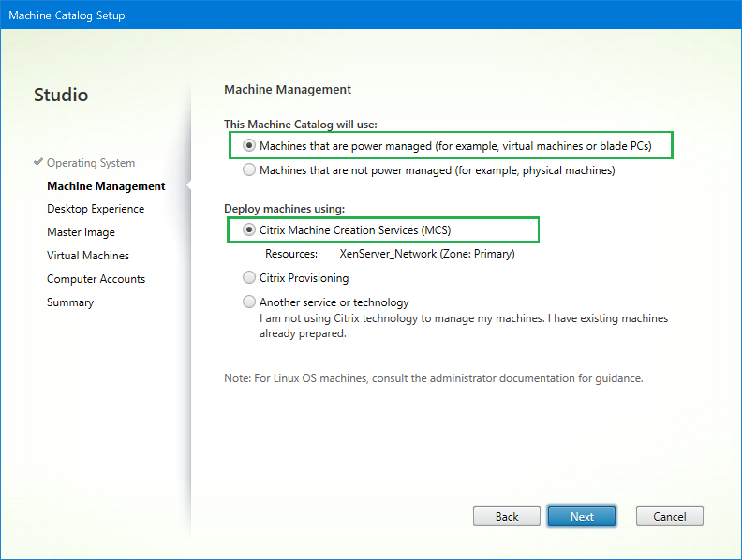Click the XenServer_Network resources value
The image size is (742, 560).
click(x=427, y=254)
